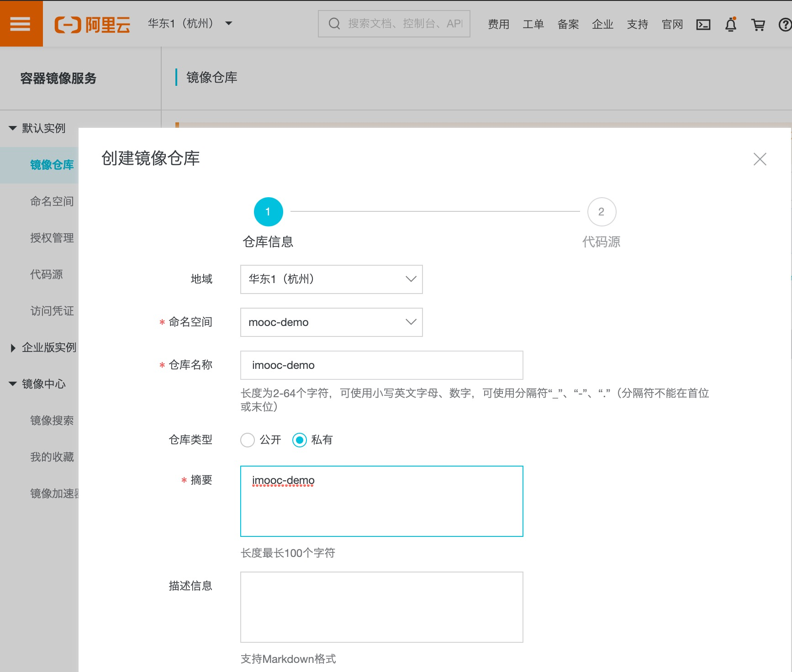The height and width of the screenshot is (672, 792).
Task: Click the 描述信息 description text area
Action: [x=381, y=607]
